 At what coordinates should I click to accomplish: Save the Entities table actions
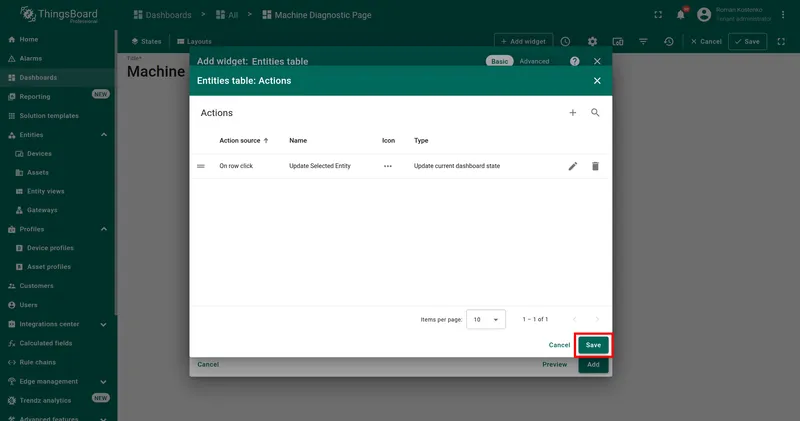[593, 345]
